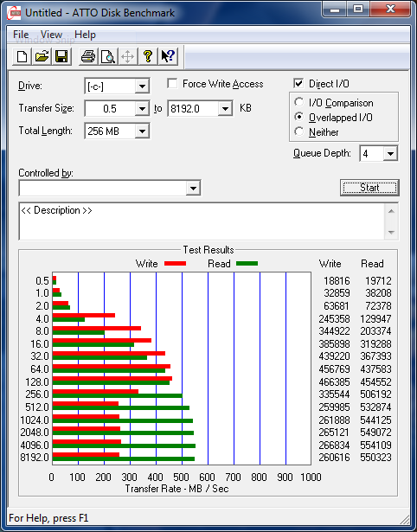Expand the Controlled by dropdown
The height and width of the screenshot is (532, 417).
[193, 188]
